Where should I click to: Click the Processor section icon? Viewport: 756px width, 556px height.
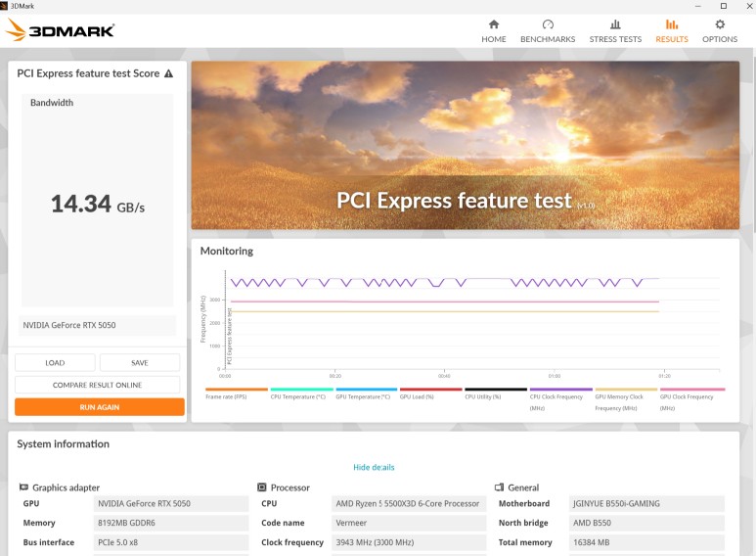pyautogui.click(x=262, y=487)
